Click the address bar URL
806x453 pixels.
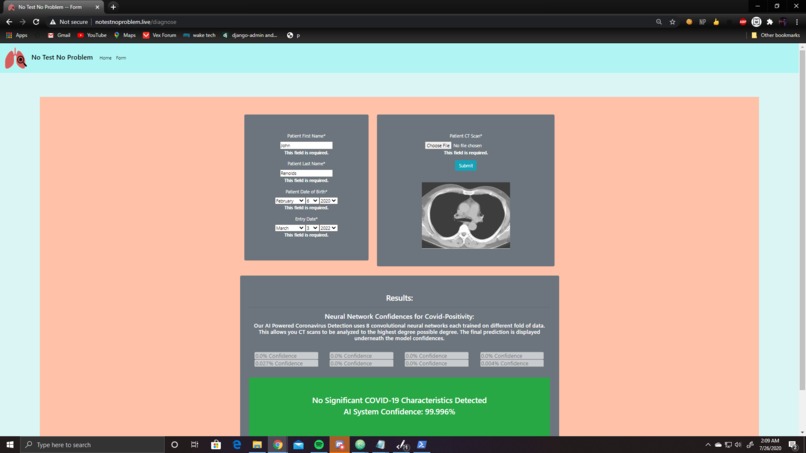(x=136, y=22)
